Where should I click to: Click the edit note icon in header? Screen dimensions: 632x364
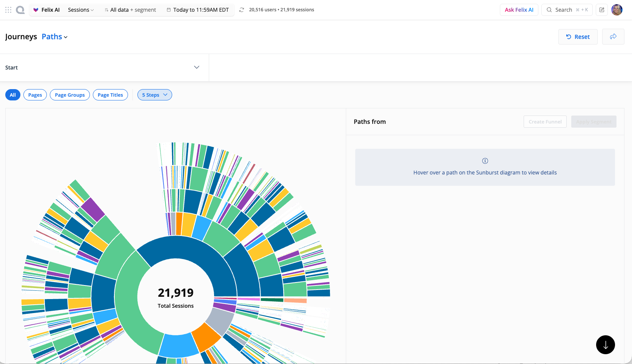coord(602,10)
